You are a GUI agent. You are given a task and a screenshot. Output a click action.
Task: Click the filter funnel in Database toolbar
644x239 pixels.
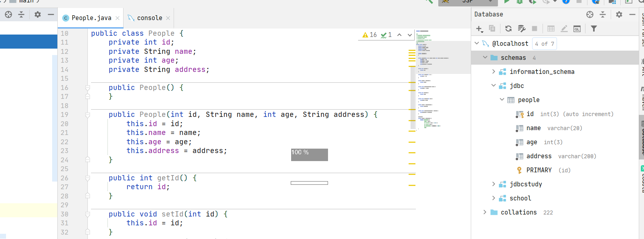[594, 29]
